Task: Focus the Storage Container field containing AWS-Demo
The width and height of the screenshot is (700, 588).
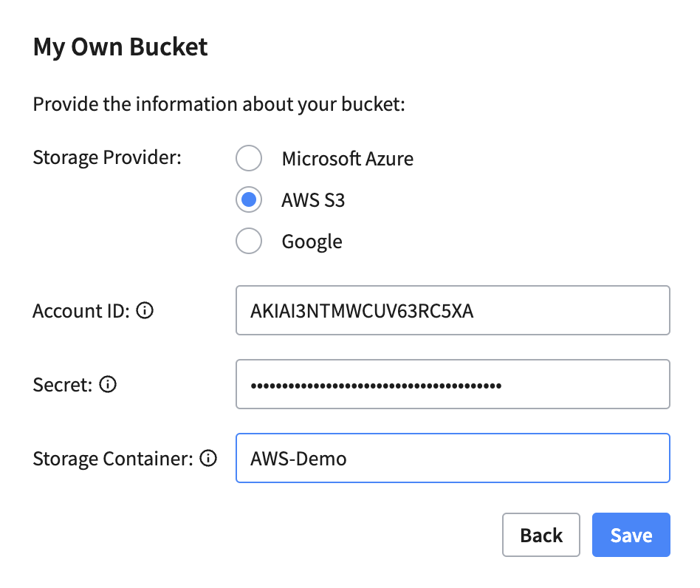Action: tap(453, 458)
